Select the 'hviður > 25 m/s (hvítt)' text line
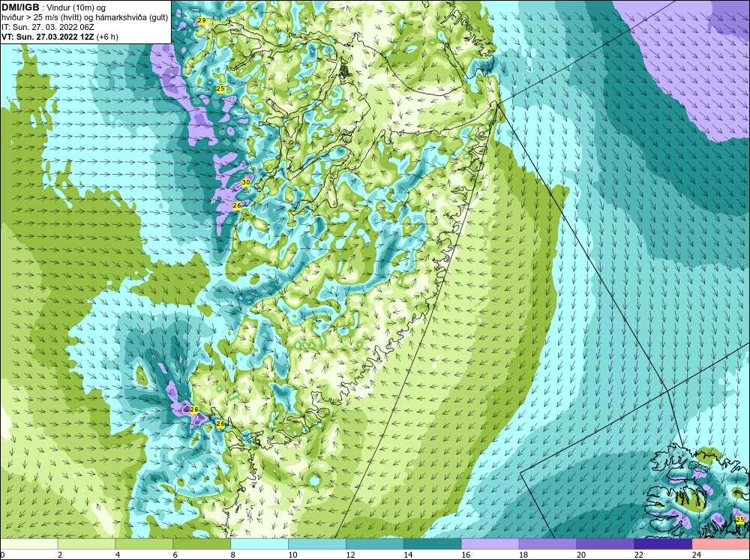Image resolution: width=750 pixels, height=560 pixels. click(46, 18)
